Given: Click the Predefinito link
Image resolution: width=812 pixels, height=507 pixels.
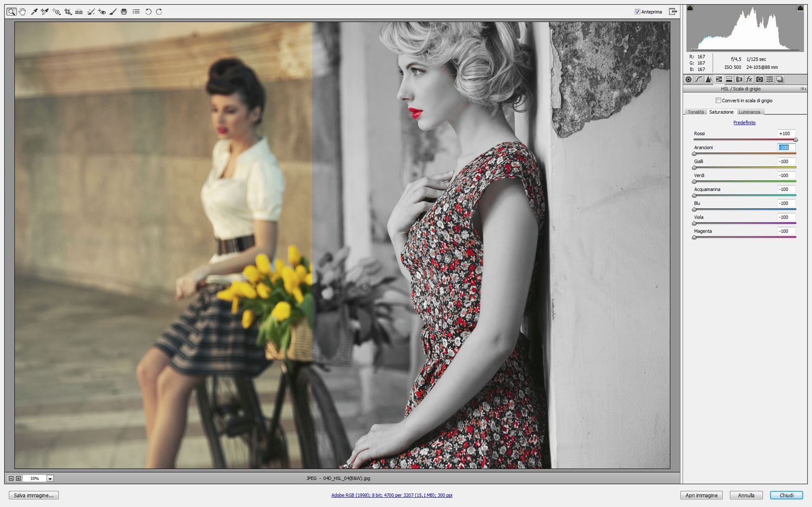Looking at the screenshot, I should coord(744,122).
